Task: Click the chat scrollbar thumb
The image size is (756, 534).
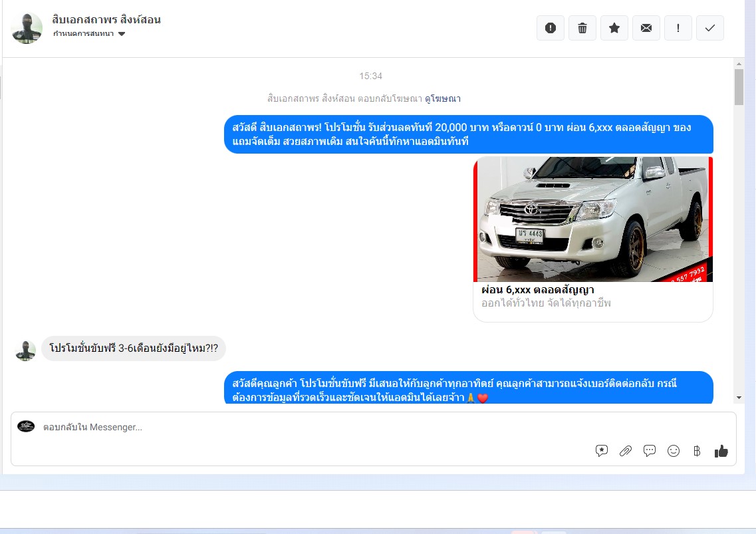Action: pos(739,87)
